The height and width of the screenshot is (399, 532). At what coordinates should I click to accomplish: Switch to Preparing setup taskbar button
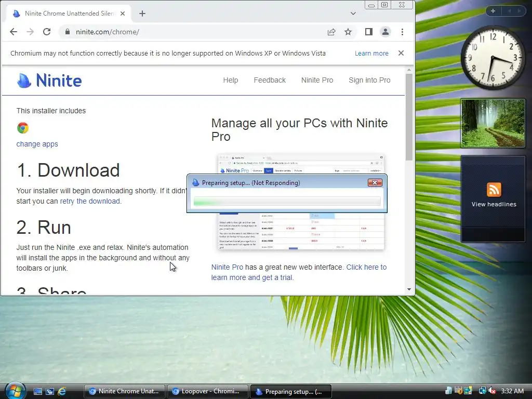click(x=291, y=391)
